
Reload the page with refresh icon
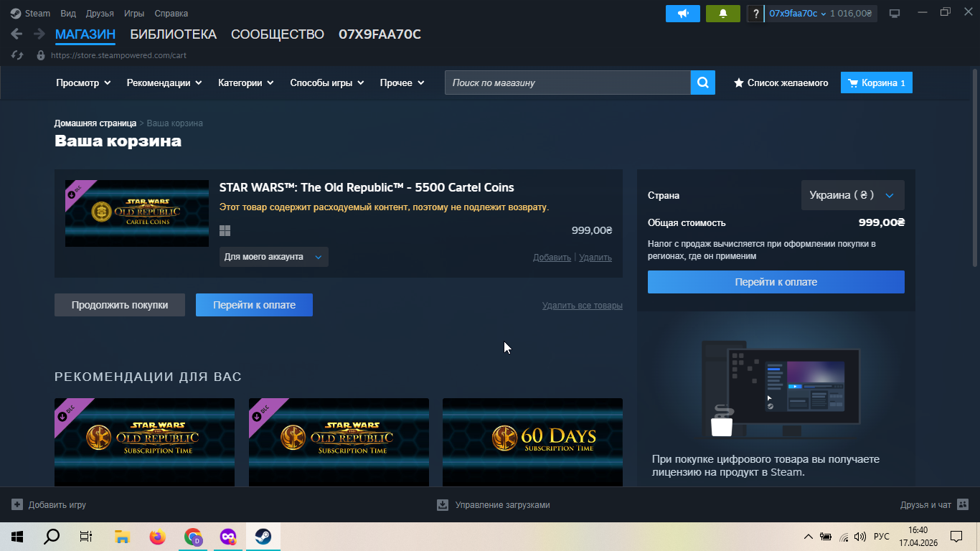coord(19,55)
